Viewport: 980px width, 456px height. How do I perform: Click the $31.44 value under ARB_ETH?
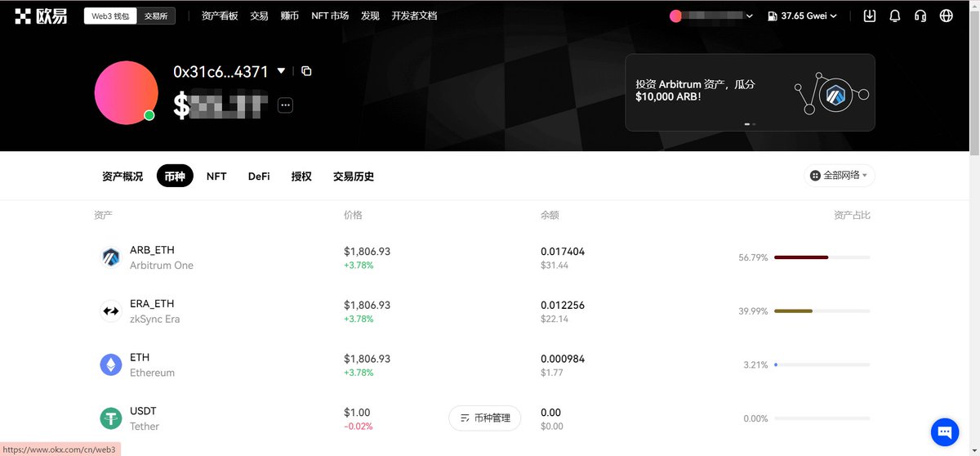[555, 266]
